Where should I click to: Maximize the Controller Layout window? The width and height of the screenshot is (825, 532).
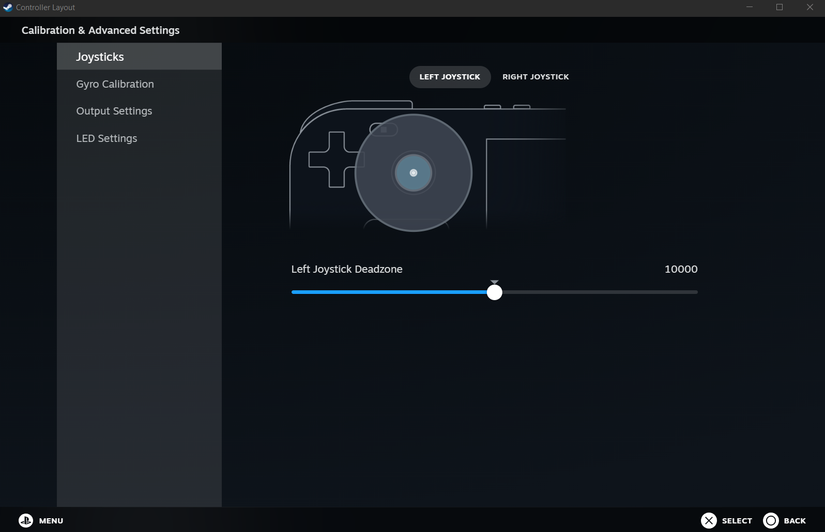[x=779, y=7]
